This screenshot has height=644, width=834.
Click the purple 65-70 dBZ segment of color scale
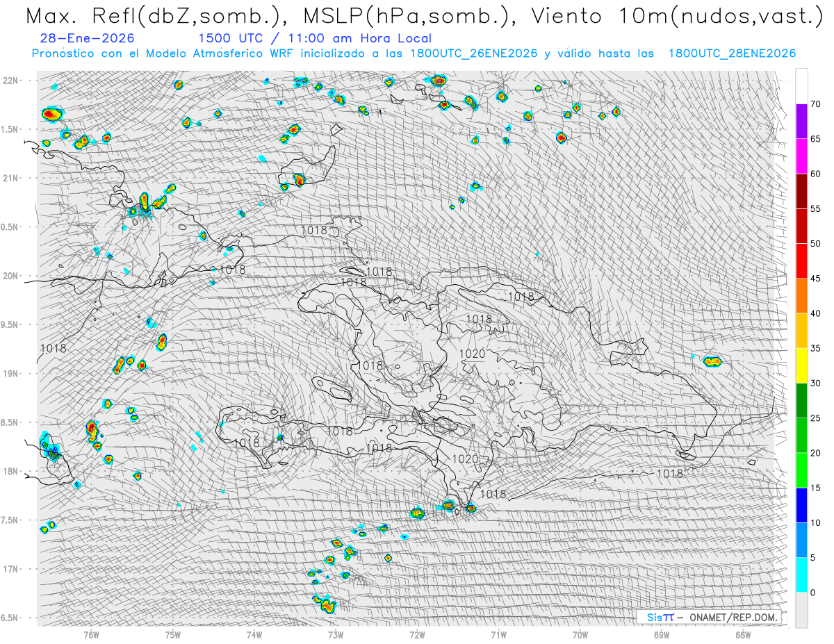coord(801,122)
